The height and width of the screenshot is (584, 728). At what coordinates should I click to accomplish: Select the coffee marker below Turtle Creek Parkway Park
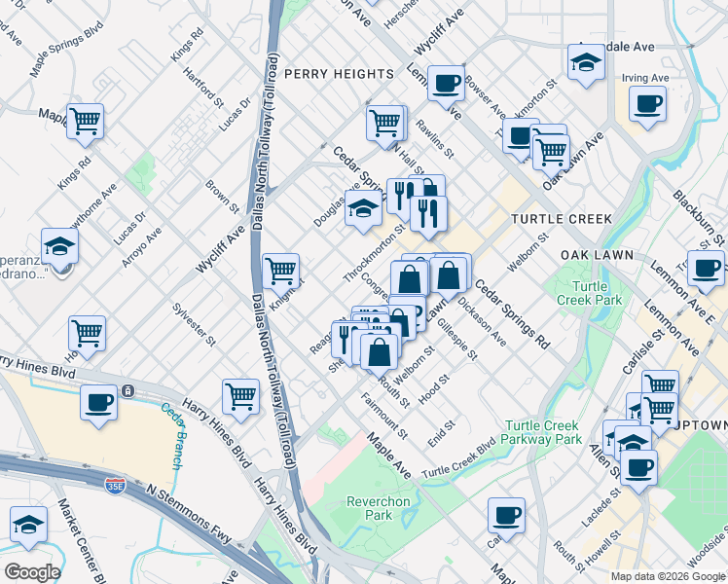pos(506,519)
